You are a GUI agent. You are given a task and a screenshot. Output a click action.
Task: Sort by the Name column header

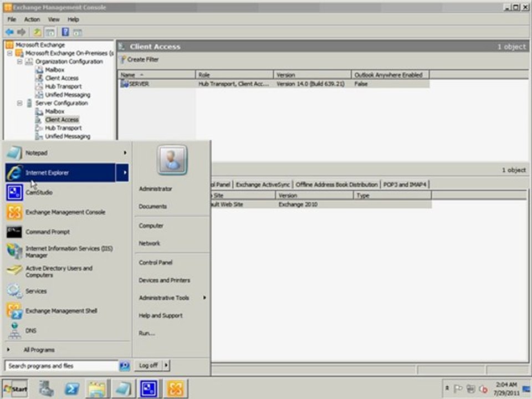coord(157,75)
